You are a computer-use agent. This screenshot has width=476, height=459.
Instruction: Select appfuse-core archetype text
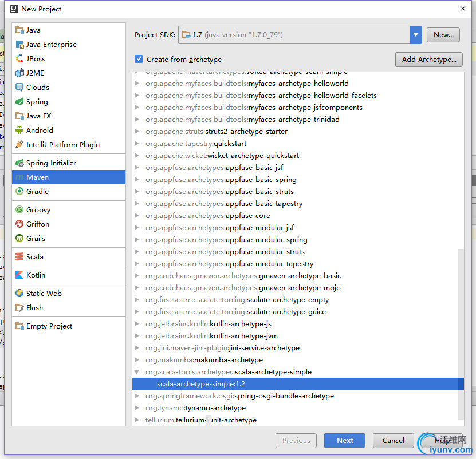(x=248, y=215)
